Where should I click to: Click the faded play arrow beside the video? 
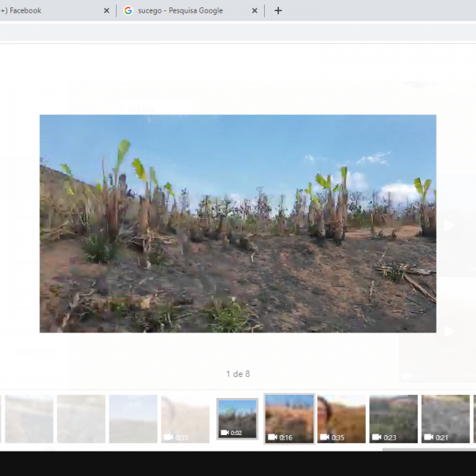tap(448, 225)
